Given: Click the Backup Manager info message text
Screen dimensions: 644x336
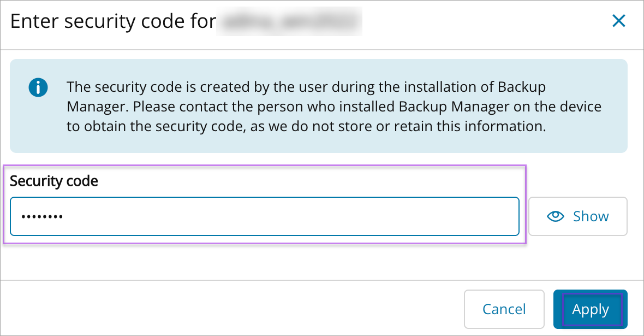Looking at the screenshot, I should [x=333, y=106].
